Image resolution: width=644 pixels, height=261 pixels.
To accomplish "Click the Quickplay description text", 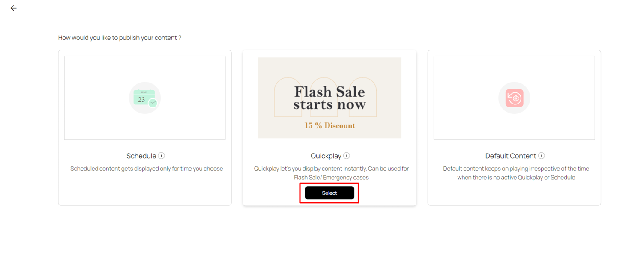I will coord(331,173).
